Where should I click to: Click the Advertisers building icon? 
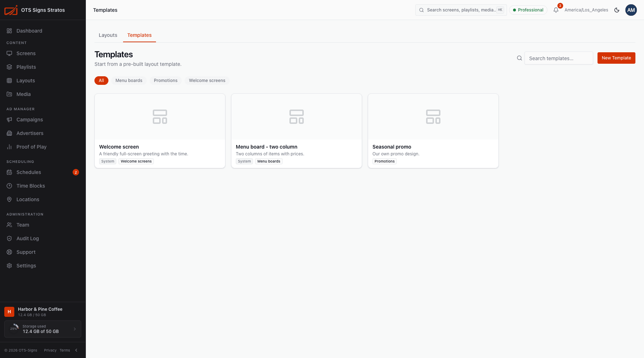coord(9,133)
